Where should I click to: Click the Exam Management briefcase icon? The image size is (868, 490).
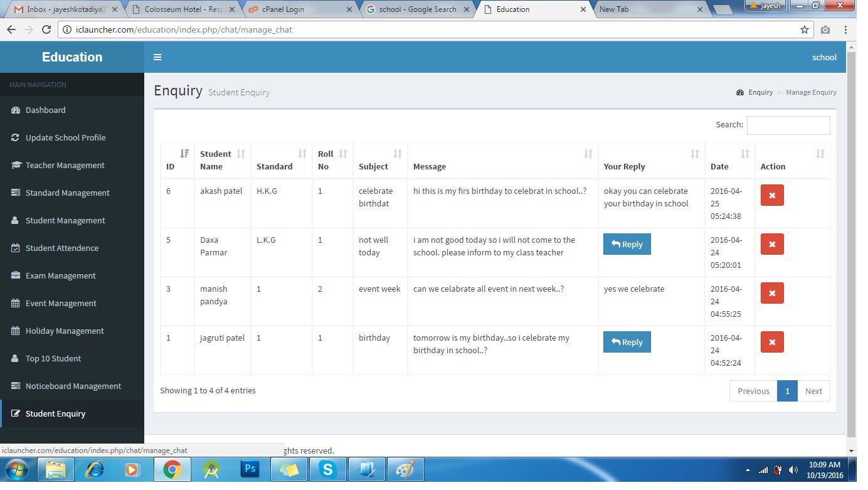tap(16, 275)
